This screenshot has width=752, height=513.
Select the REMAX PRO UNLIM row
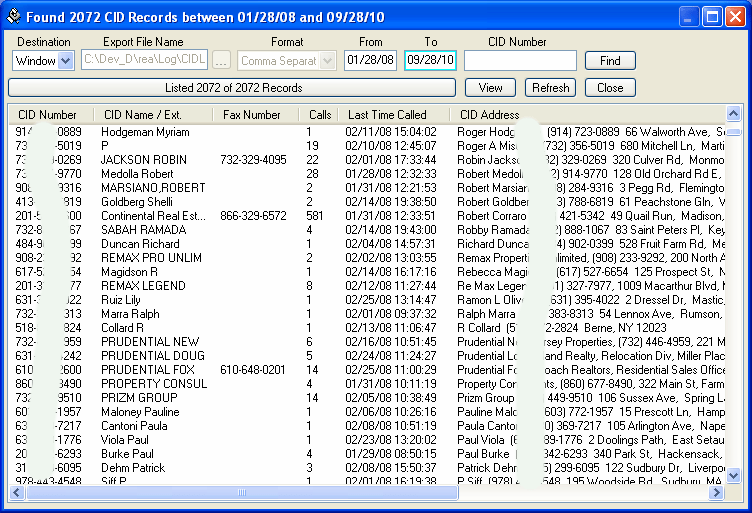coord(367,257)
